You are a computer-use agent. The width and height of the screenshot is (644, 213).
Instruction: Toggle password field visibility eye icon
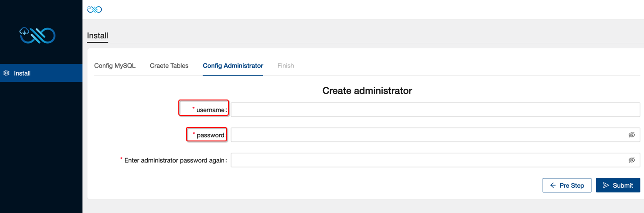click(631, 135)
